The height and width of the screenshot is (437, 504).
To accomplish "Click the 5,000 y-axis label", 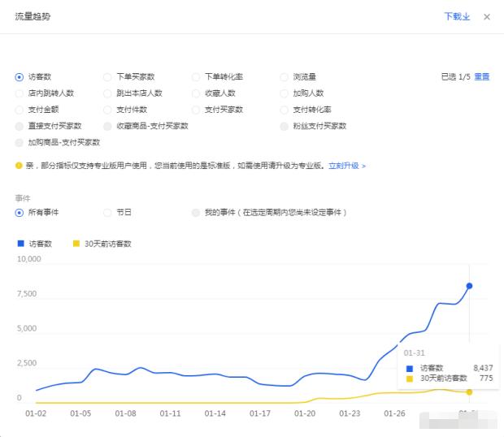I will point(27,328).
